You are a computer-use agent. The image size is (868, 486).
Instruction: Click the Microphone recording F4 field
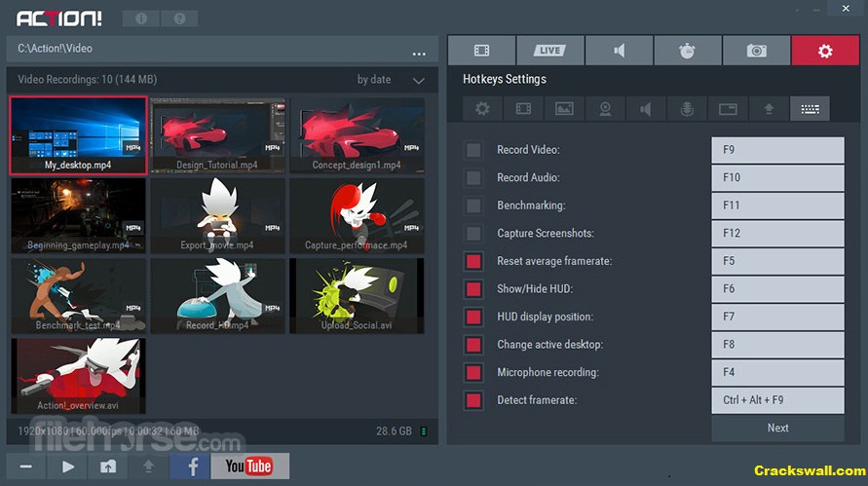pos(777,372)
